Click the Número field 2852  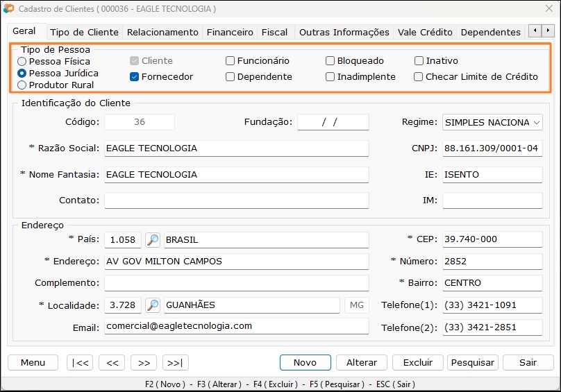492,262
